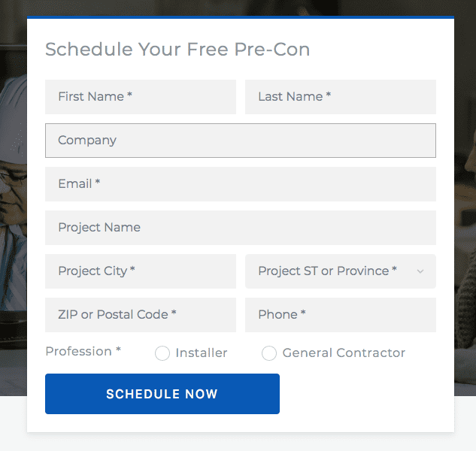Click the First Name input field

140,97
